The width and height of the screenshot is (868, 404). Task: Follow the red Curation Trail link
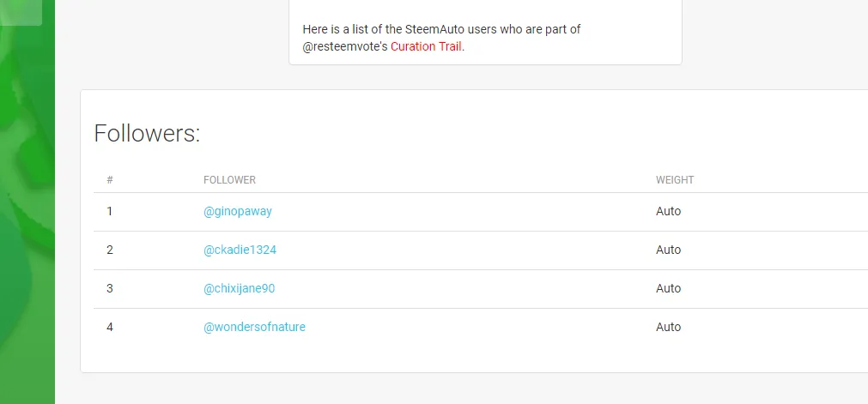427,46
